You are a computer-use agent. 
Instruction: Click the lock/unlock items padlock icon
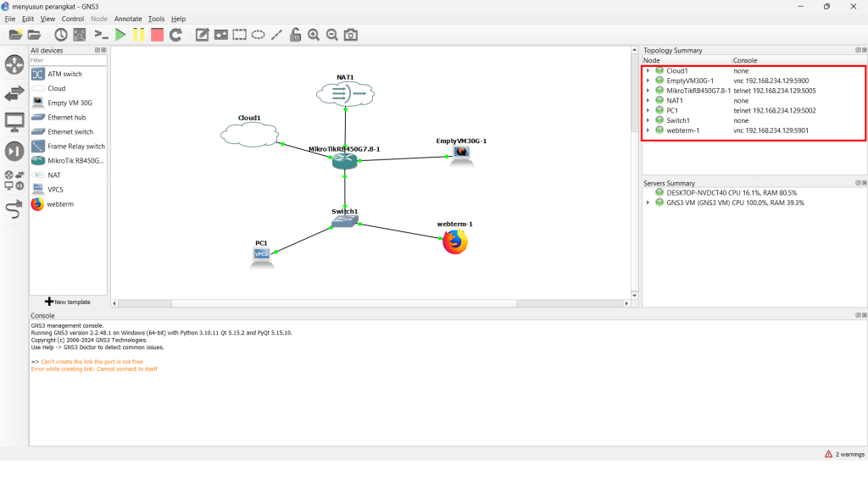[x=295, y=35]
